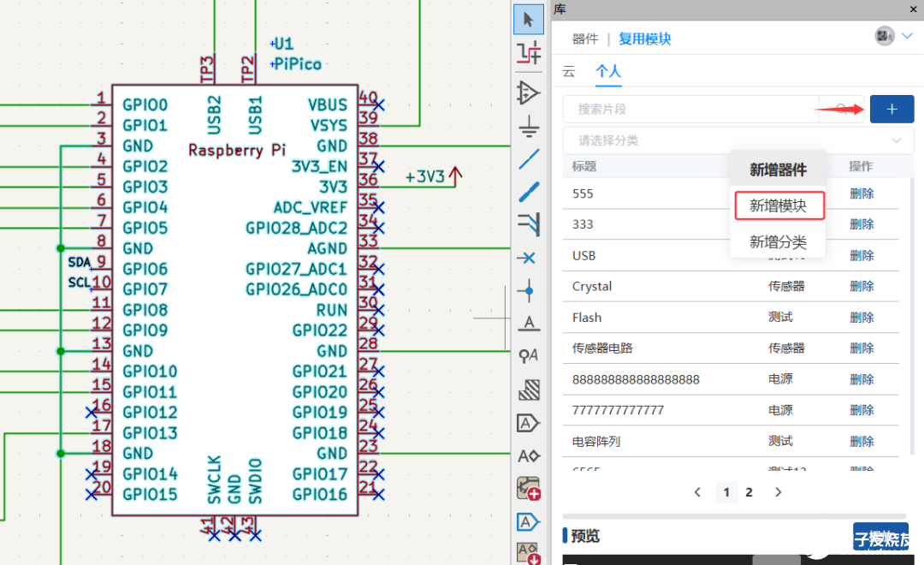Image resolution: width=924 pixels, height=565 pixels.
Task: Open the 云 tab
Action: coord(569,71)
